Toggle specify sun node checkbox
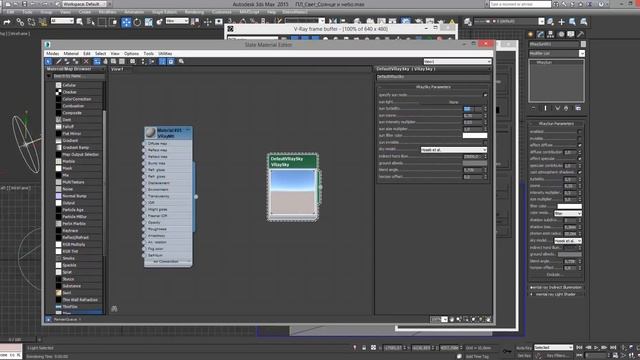Viewport: 640px width, 360px height. coord(485,95)
